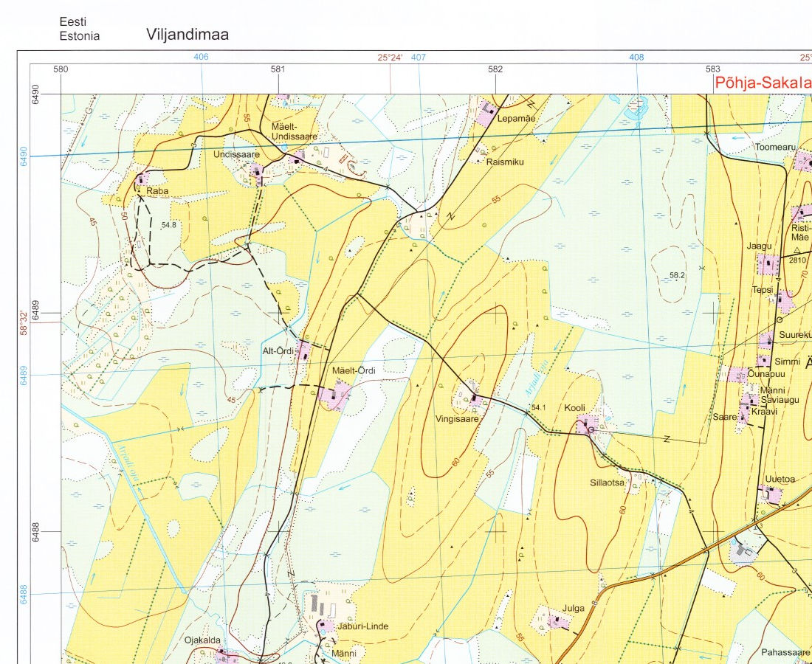Select the Lepamäe pink farmyard symbol

click(x=486, y=113)
